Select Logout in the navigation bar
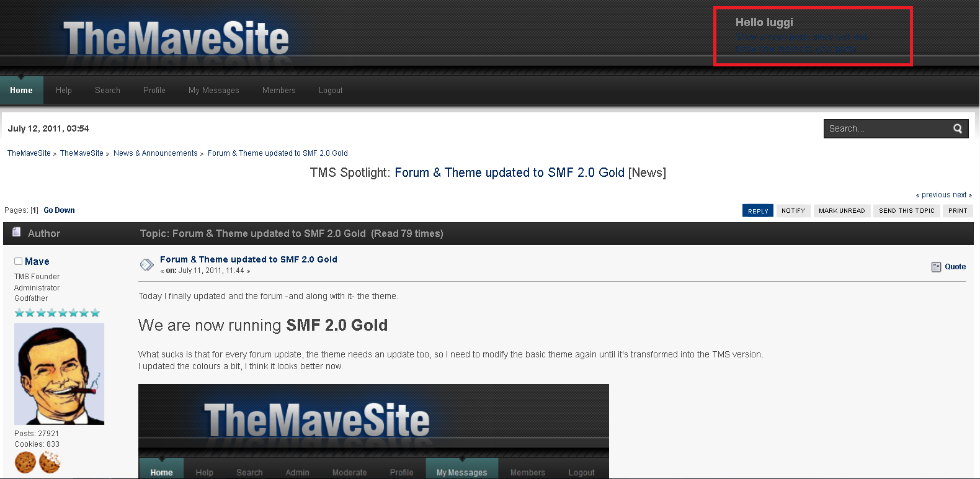Viewport: 980px width, 479px height. [x=331, y=90]
